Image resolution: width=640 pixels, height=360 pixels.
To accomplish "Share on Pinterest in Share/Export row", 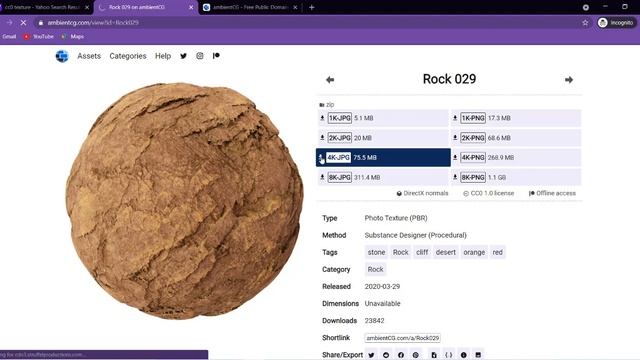I will (x=416, y=355).
